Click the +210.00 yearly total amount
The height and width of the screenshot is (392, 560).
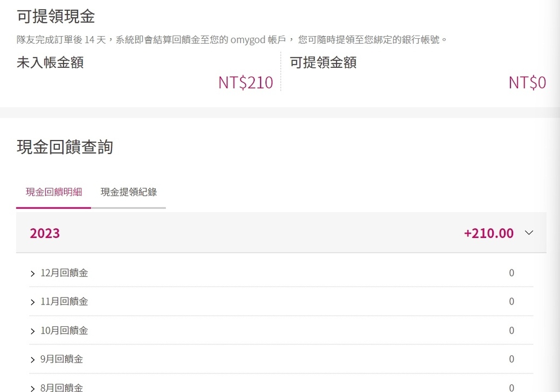point(488,233)
